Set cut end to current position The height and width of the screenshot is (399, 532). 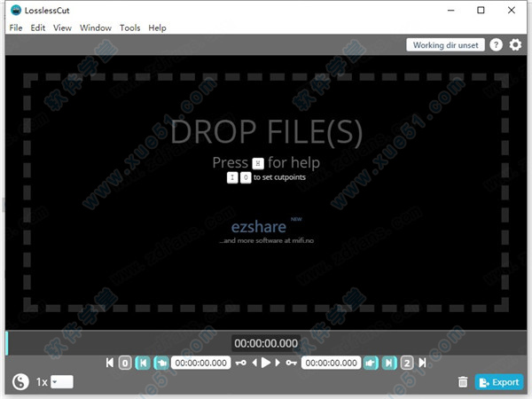pyautogui.click(x=371, y=363)
